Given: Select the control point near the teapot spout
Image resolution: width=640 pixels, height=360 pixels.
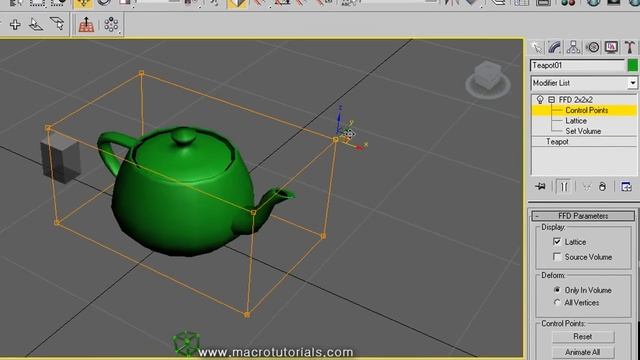Looking at the screenshot, I should point(253,212).
